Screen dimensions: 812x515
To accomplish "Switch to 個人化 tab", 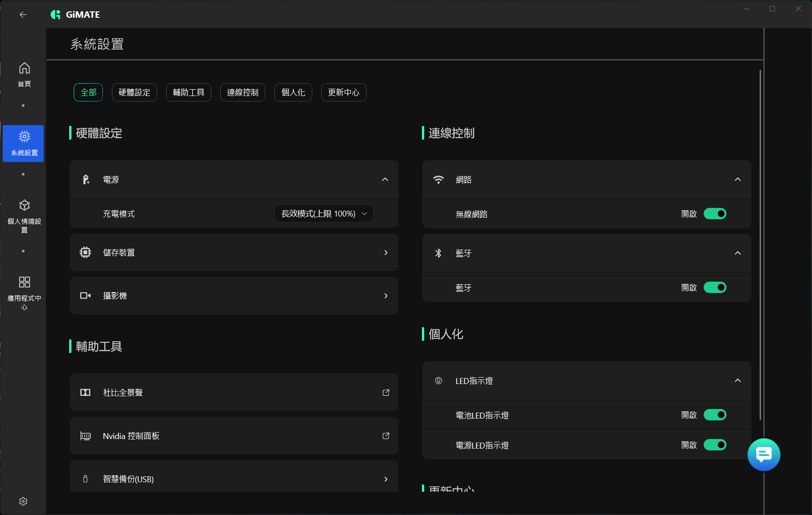I will point(293,92).
